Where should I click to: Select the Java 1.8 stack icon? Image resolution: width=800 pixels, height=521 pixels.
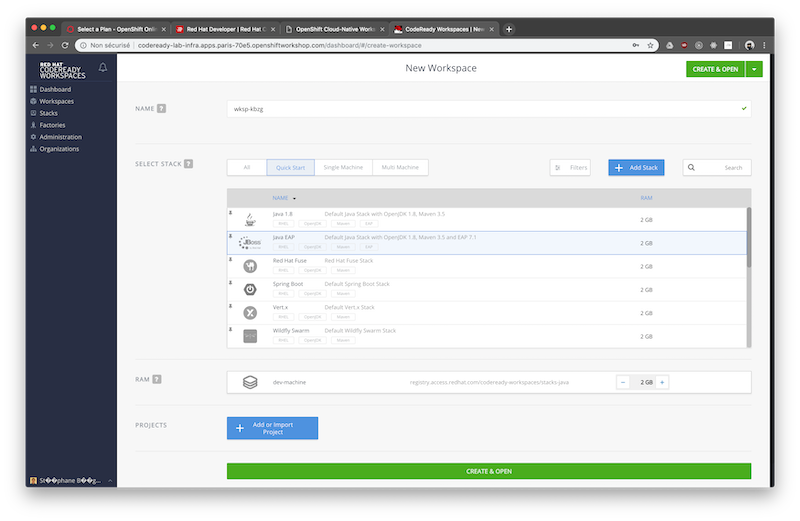pyautogui.click(x=250, y=220)
